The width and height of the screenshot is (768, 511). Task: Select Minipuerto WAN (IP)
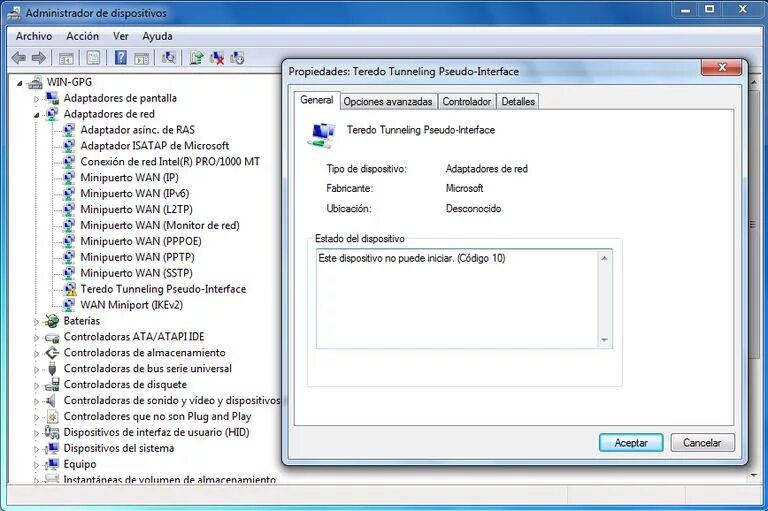pyautogui.click(x=129, y=177)
